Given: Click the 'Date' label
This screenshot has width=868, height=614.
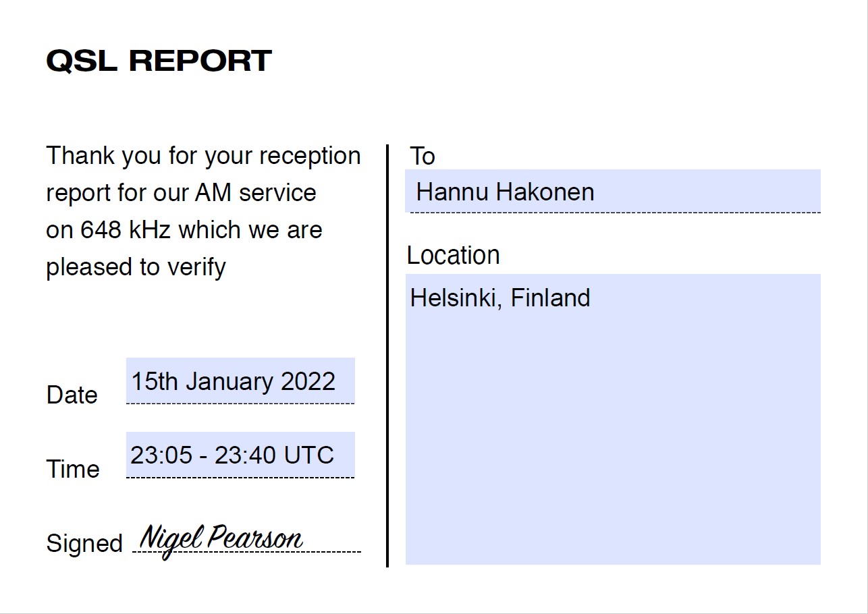Looking at the screenshot, I should click(72, 395).
